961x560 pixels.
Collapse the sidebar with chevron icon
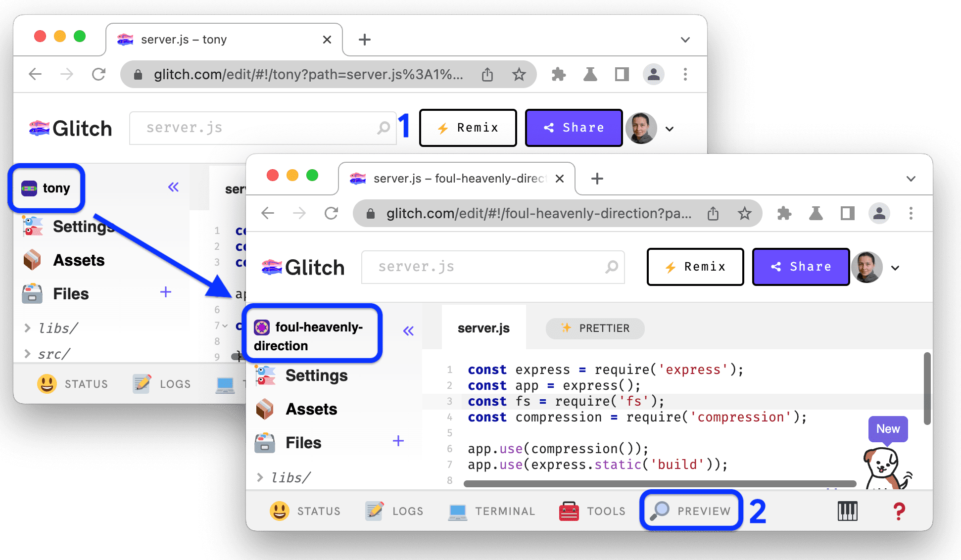point(409,332)
